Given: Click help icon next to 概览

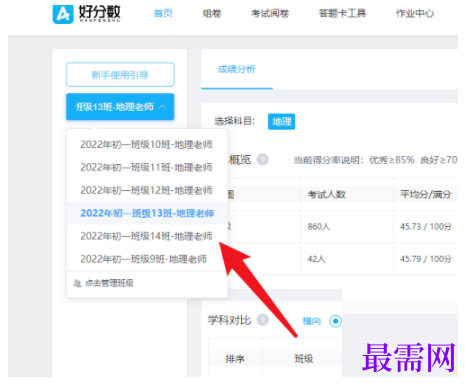Looking at the screenshot, I should tap(263, 159).
